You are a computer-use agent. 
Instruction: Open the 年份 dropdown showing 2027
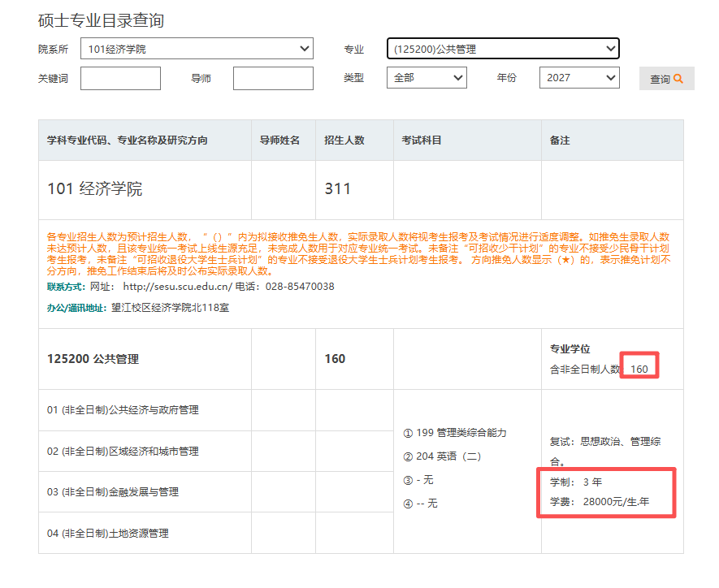pos(579,78)
